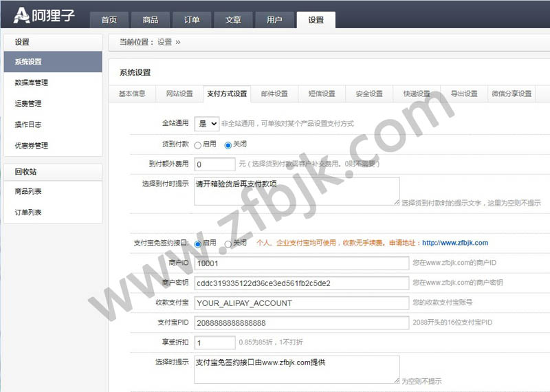Switch to the 导出设置 tab
Image resolution: width=550 pixels, height=392 pixels.
point(464,94)
